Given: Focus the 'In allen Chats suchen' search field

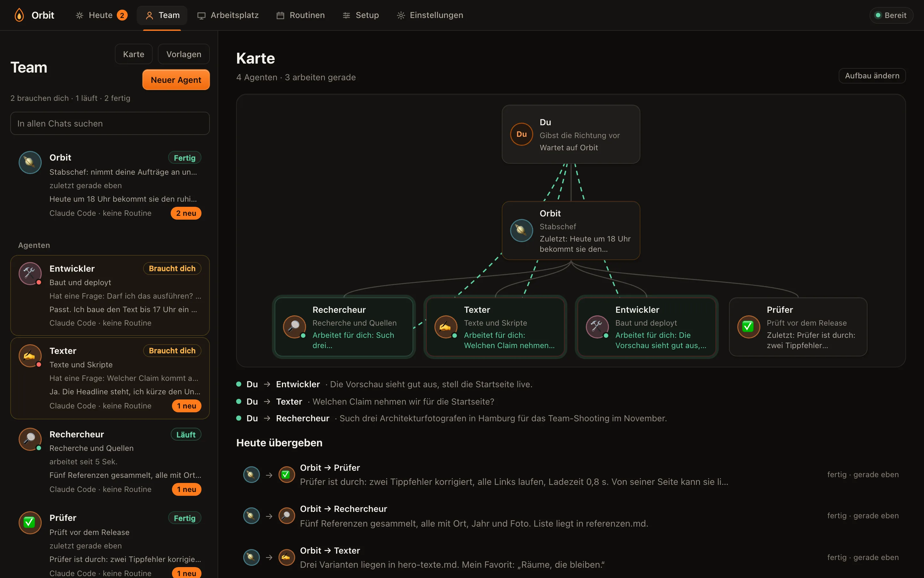Looking at the screenshot, I should click(110, 123).
